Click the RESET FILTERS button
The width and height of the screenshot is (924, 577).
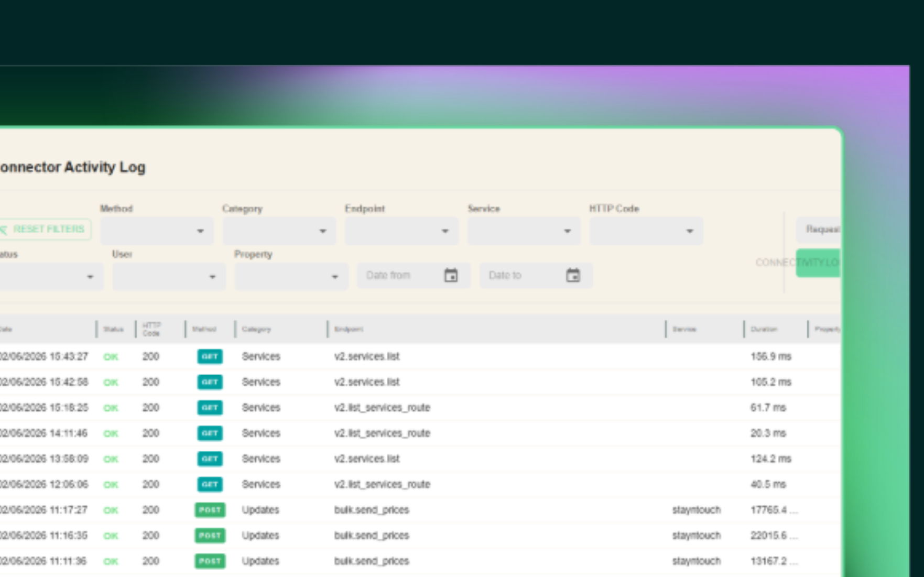[45, 230]
